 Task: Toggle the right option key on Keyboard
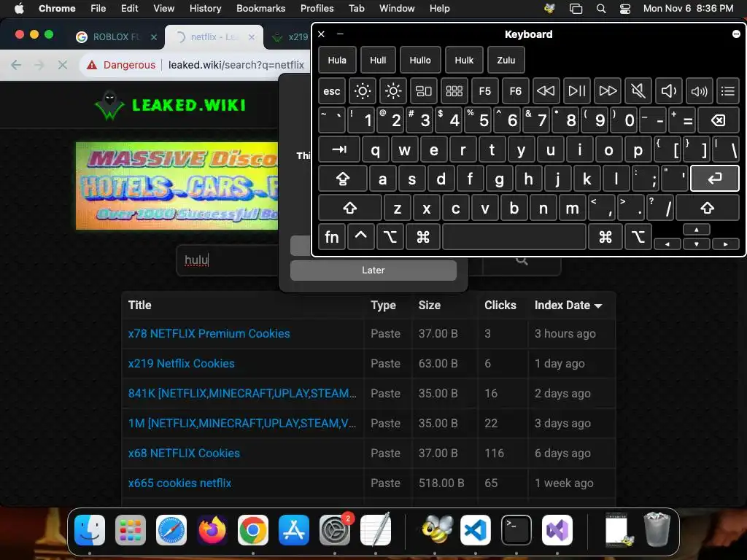(x=638, y=237)
